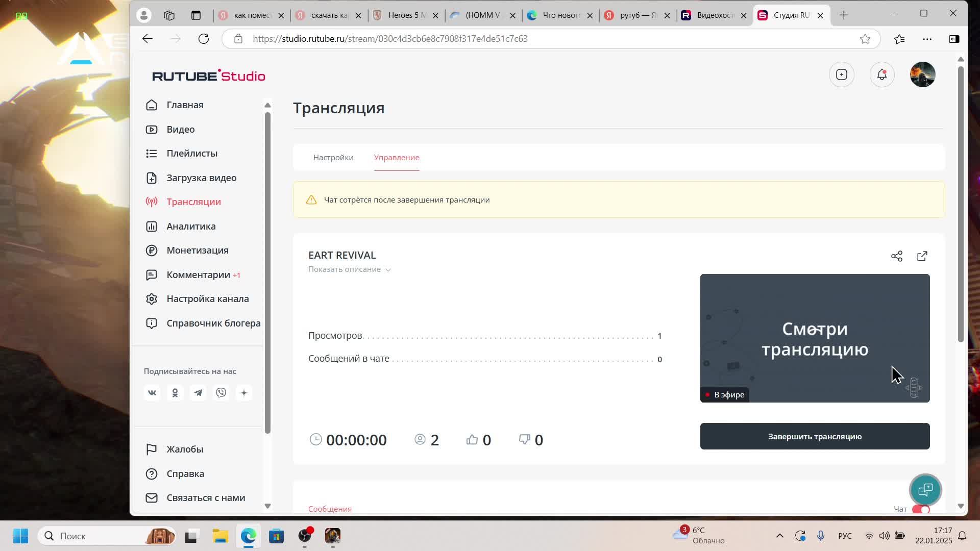Click Завершить трансляцию button
Image resolution: width=980 pixels, height=551 pixels.
pyautogui.click(x=815, y=436)
